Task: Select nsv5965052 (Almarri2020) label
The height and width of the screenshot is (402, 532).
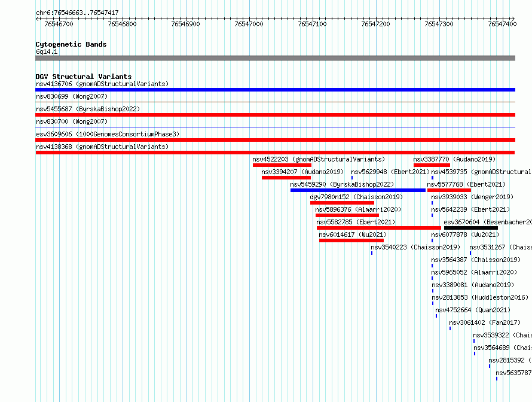Action: (x=474, y=272)
